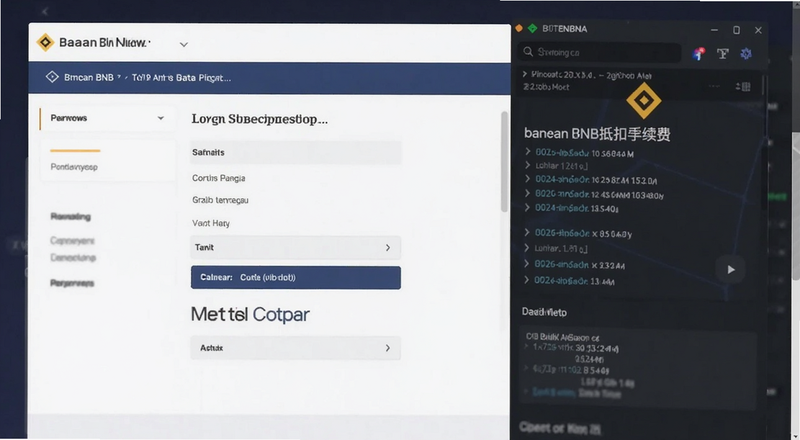Minimize the dark BOTENBNA window
The image size is (800, 440).
point(714,30)
